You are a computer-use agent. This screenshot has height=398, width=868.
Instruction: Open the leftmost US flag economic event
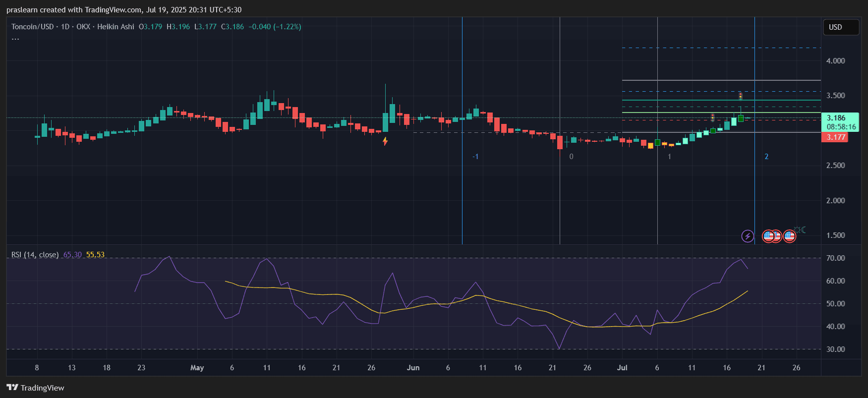[x=768, y=236]
